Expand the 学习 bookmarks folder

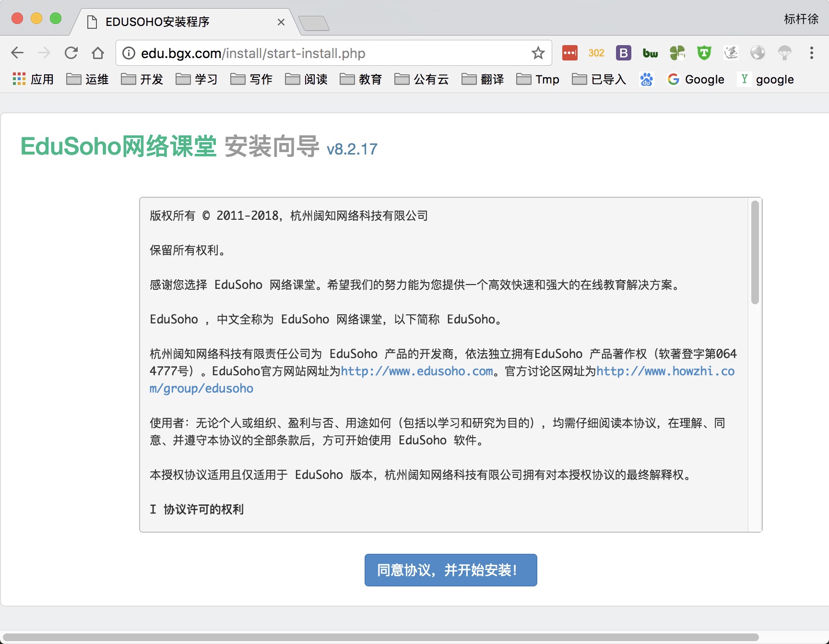pyautogui.click(x=197, y=79)
